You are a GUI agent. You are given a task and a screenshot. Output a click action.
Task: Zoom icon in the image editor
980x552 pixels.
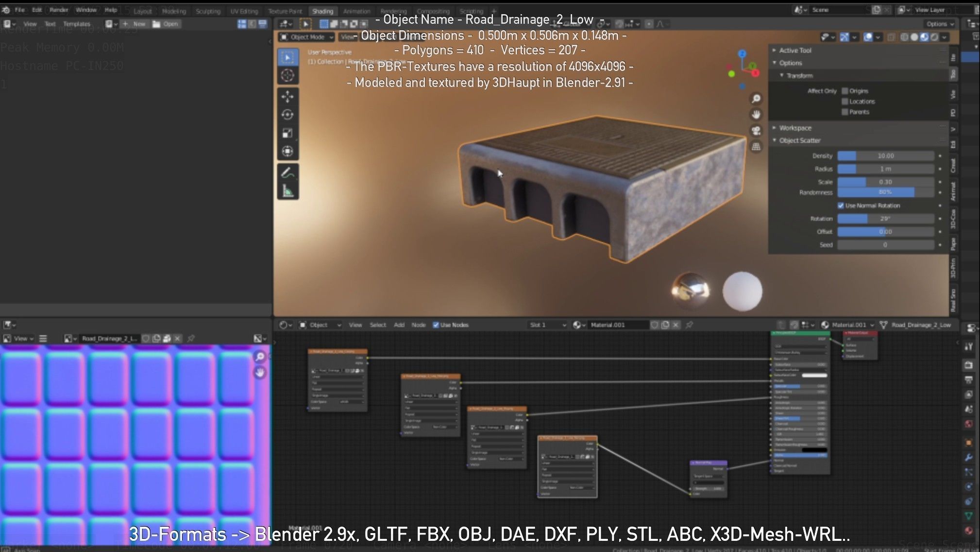pyautogui.click(x=260, y=357)
